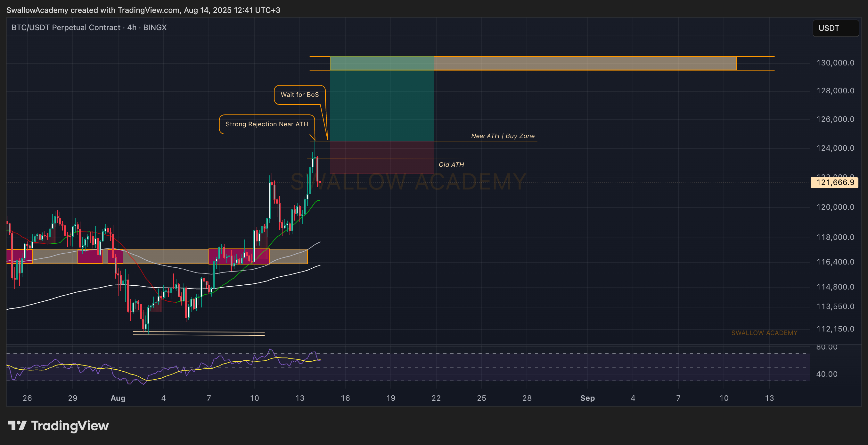868x445 pixels.
Task: Click the 'Sep' date axis label
Action: (x=587, y=398)
